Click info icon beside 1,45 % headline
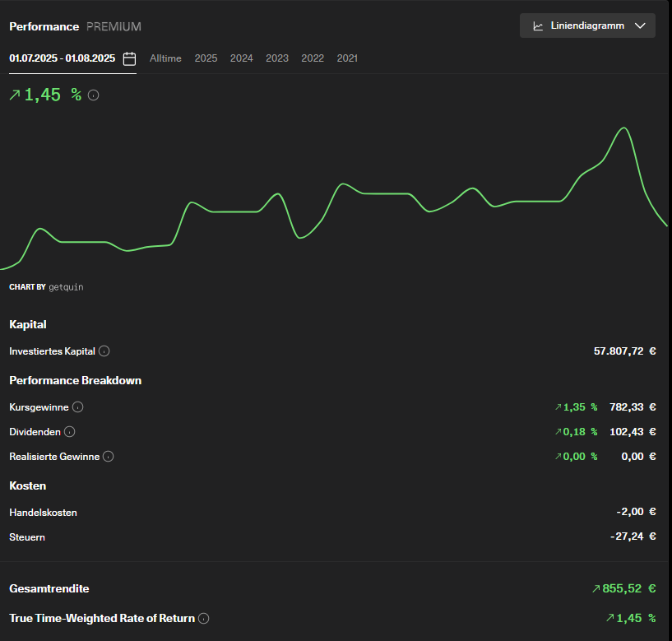Viewport: 672px width, 641px height. pos(94,95)
